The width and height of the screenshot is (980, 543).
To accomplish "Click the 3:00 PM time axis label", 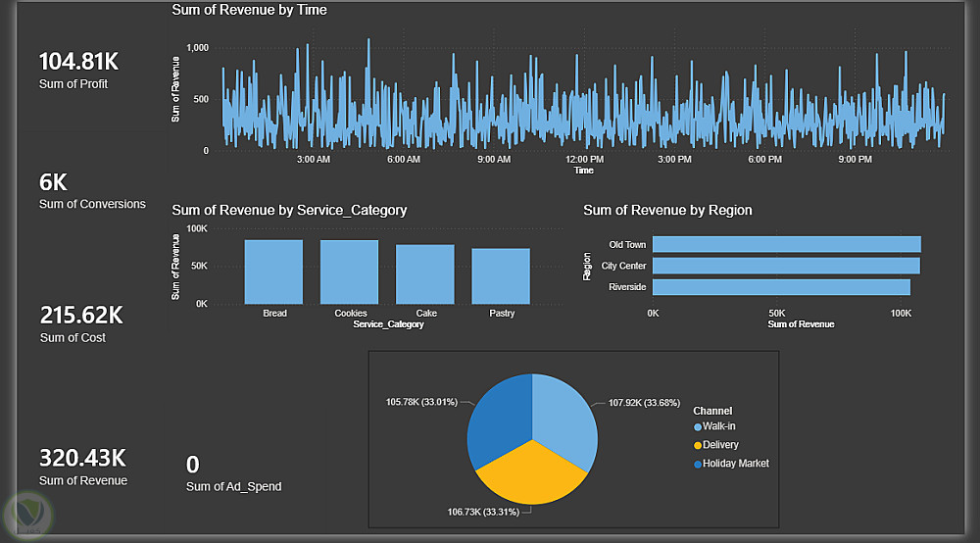I will pos(674,160).
